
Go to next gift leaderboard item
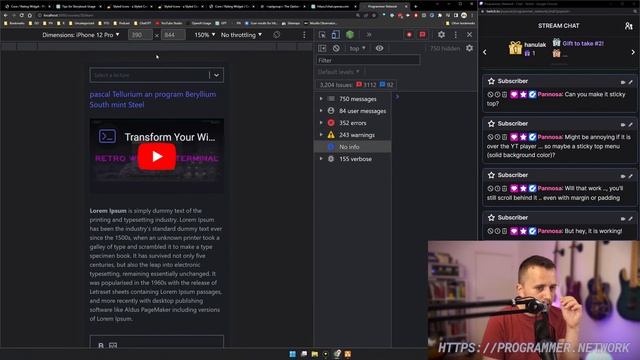click(x=633, y=52)
